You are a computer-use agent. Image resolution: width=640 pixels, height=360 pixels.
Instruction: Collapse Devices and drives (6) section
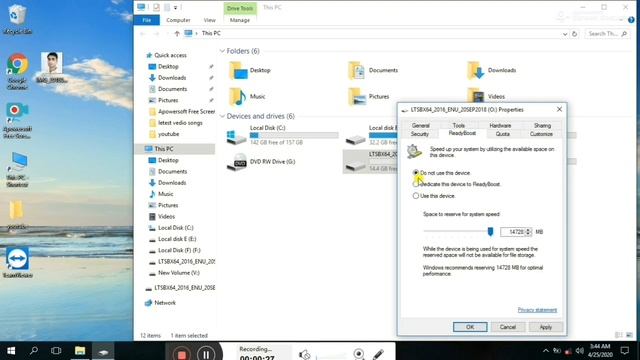[x=222, y=116]
